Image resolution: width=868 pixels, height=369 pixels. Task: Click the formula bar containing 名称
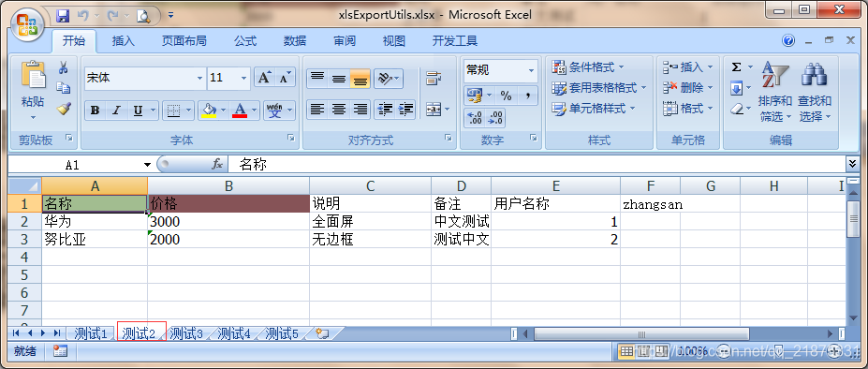click(537, 165)
